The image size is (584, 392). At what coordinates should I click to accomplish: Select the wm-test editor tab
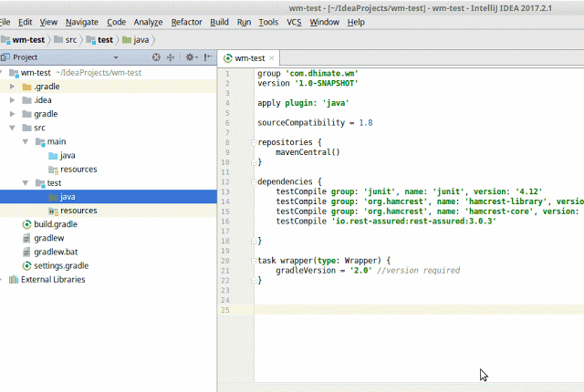249,58
